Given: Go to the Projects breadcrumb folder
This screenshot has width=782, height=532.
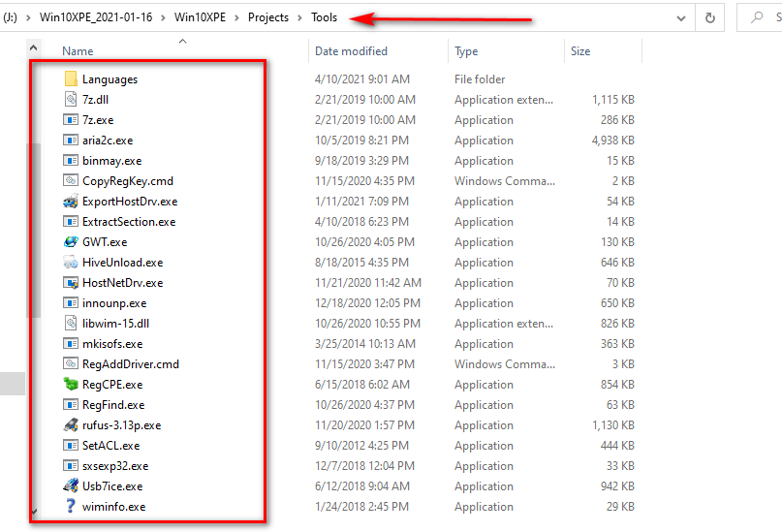Looking at the screenshot, I should tap(268, 17).
